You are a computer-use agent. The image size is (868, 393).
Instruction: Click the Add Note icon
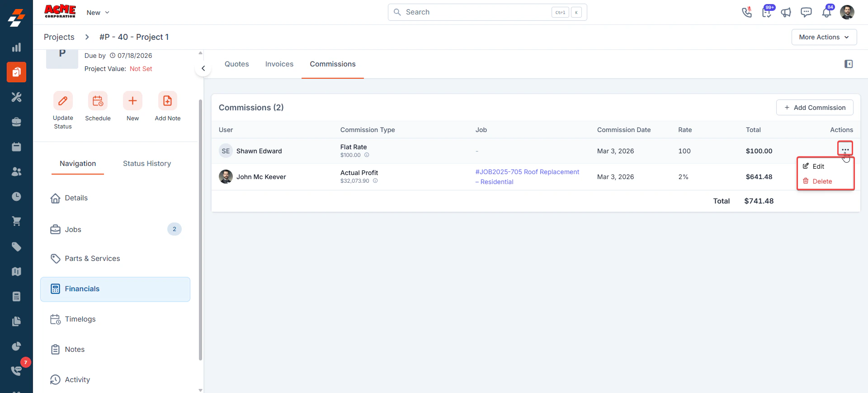coord(167,101)
